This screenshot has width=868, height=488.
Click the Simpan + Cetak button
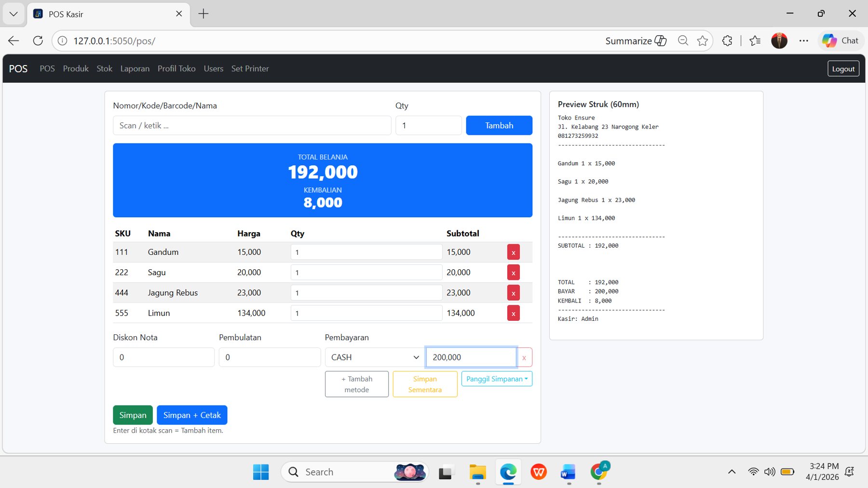[191, 415]
